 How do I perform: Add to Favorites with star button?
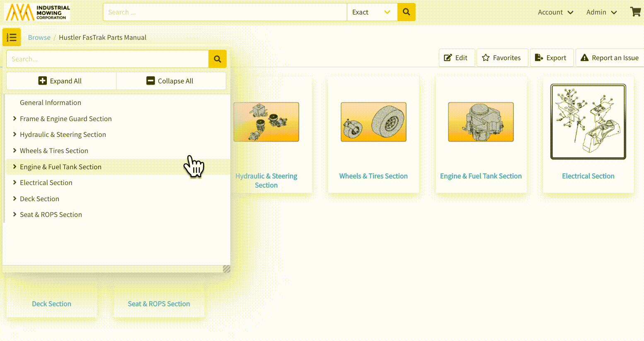(x=501, y=58)
